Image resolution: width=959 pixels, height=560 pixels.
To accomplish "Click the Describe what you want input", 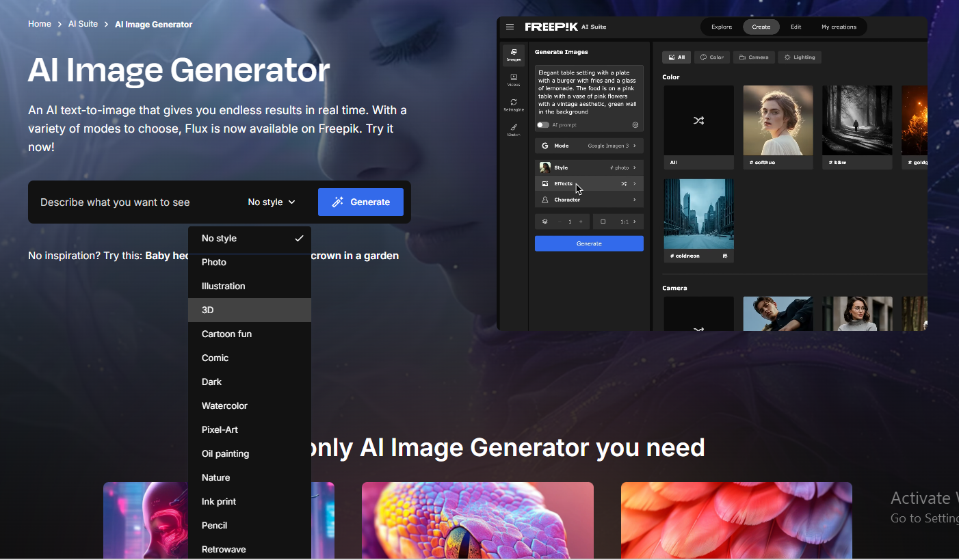I will 137,202.
